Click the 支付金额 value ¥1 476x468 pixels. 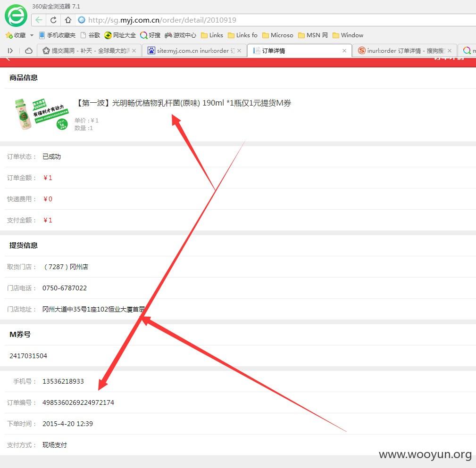click(x=48, y=220)
